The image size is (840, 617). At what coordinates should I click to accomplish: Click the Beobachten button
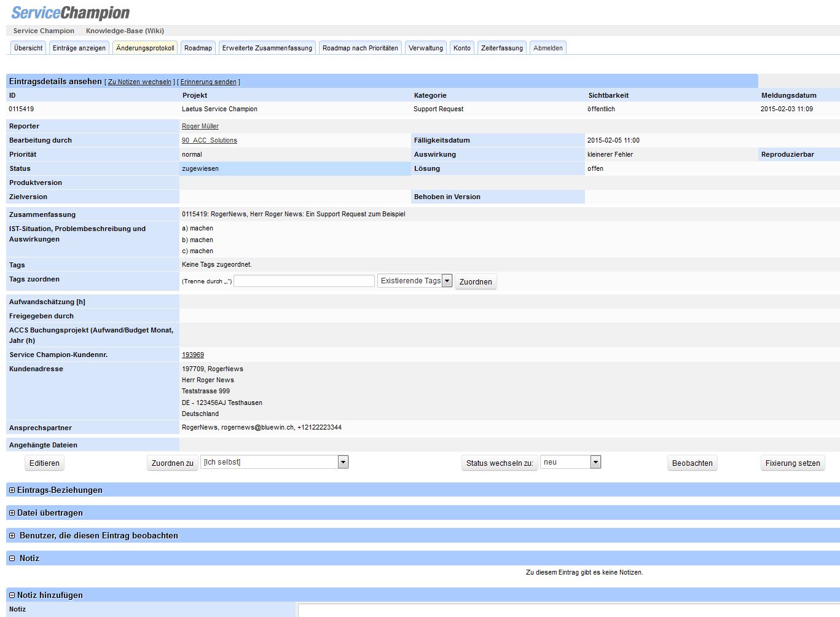(693, 463)
